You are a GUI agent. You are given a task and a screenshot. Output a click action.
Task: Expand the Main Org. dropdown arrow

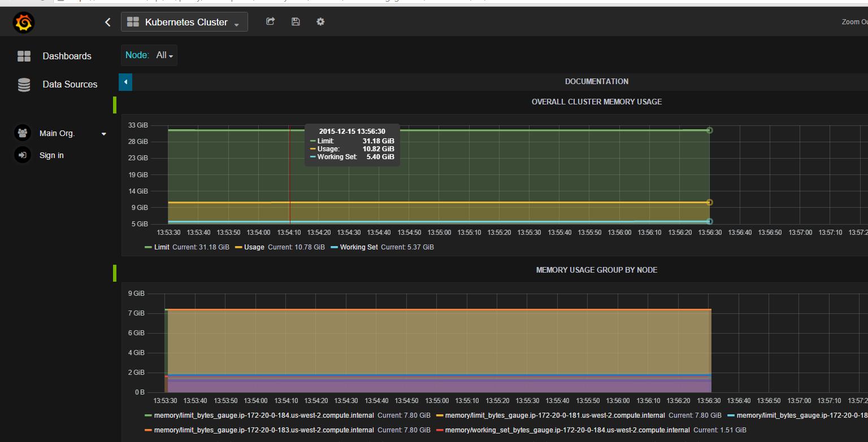point(104,134)
